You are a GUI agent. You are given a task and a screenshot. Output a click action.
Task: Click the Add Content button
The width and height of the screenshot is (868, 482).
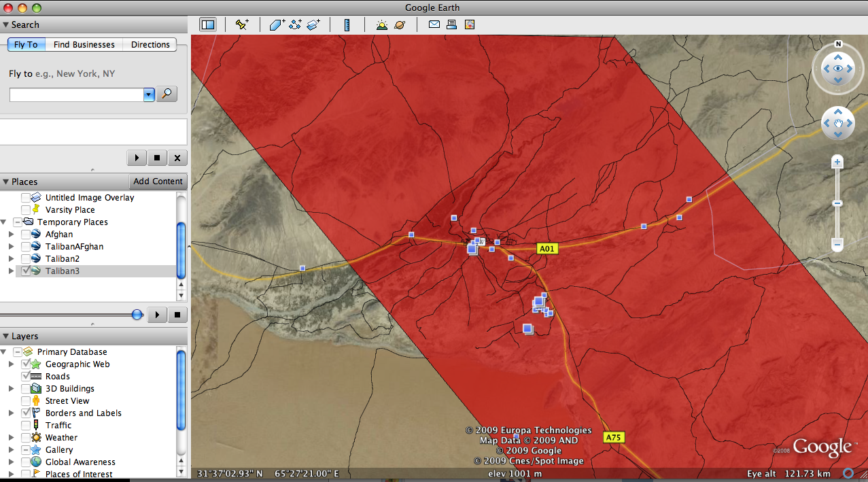[158, 182]
